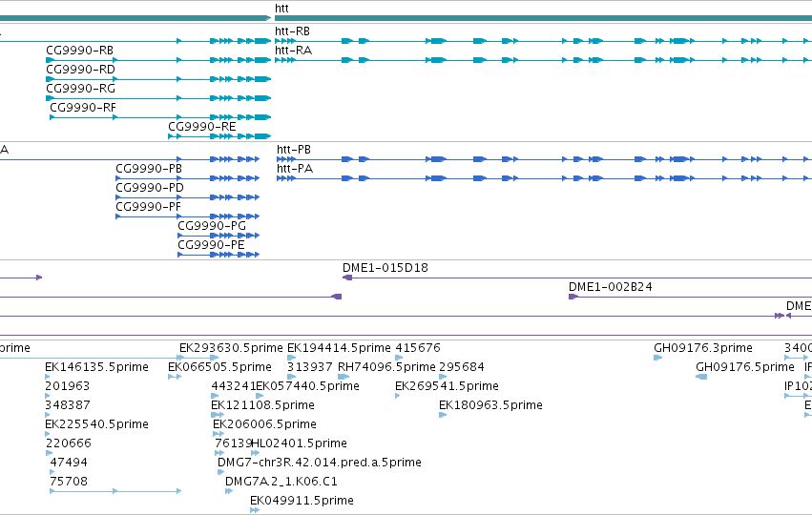Select DMG7-chr3R.42.014.pred.a.5prime label
Viewport: 812px width, 515px height.
320,463
